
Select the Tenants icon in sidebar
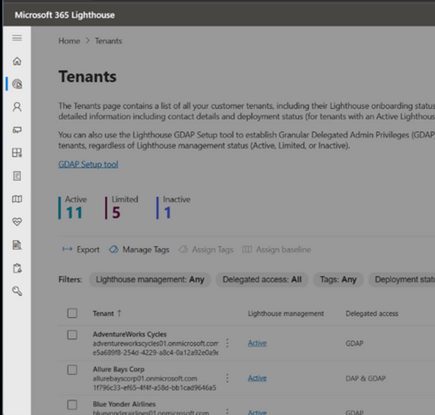pyautogui.click(x=17, y=84)
